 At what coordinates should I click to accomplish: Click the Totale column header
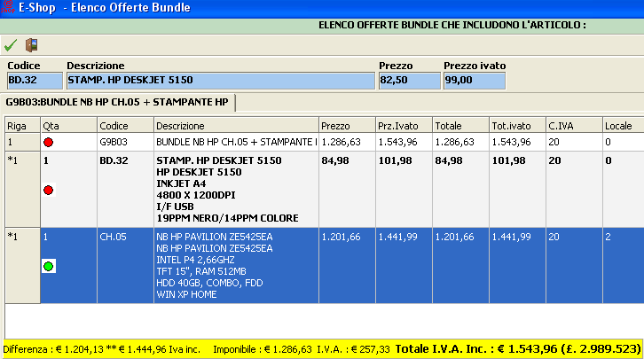460,126
